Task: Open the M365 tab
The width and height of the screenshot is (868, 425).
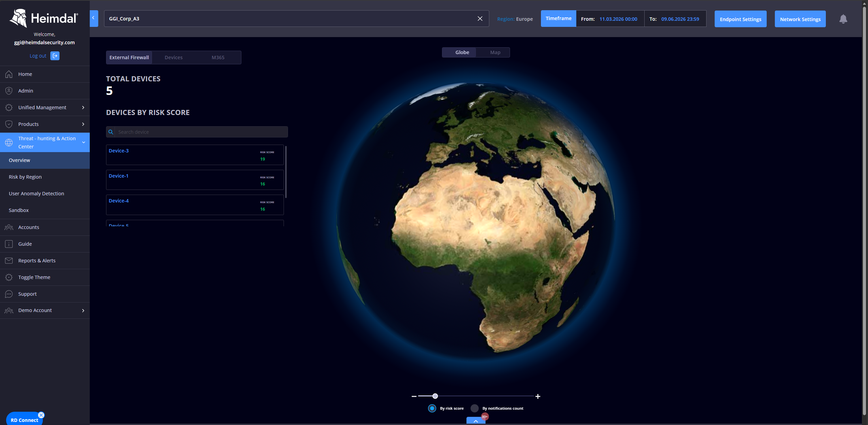Action: (x=218, y=58)
